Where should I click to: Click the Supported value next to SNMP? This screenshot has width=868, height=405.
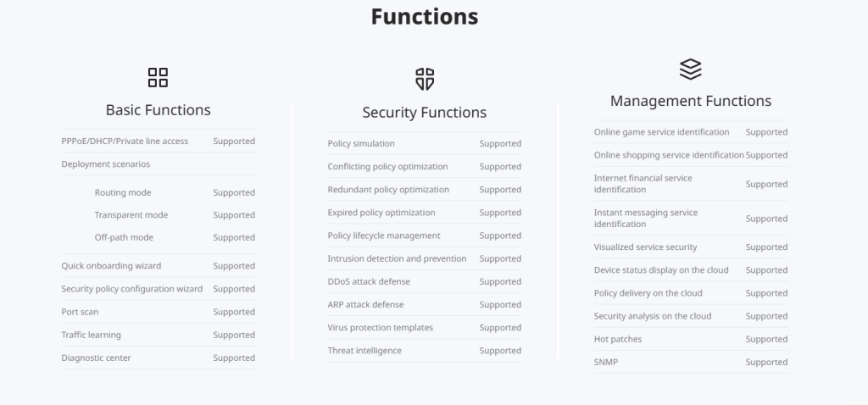[x=766, y=363]
